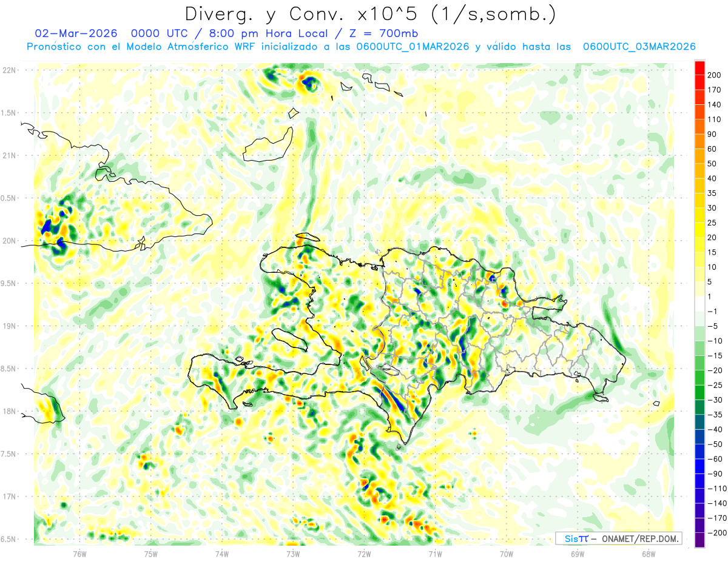Click the '71W' longitude label
The image size is (728, 562).
pos(435,553)
